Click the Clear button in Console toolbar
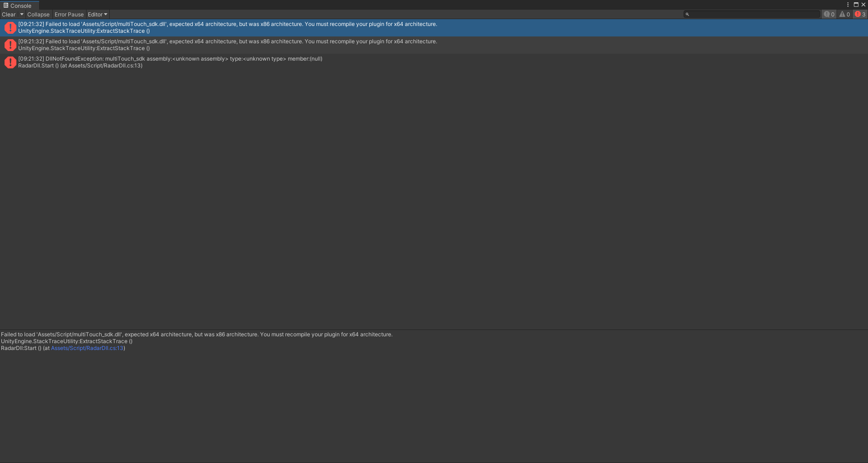This screenshot has width=868, height=463. [x=9, y=15]
